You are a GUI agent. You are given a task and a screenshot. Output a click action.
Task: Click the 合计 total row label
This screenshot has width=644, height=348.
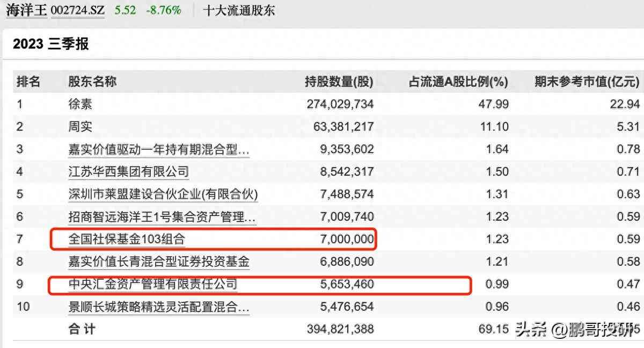pos(82,329)
